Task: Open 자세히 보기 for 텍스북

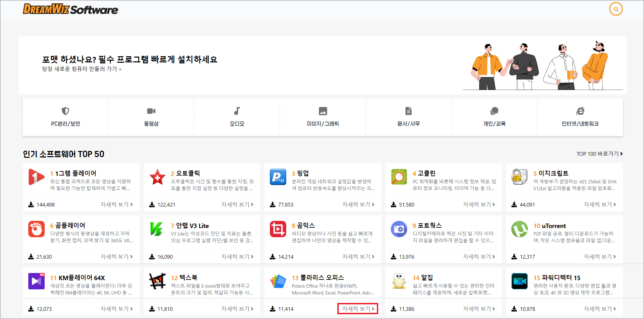Action: click(237, 309)
